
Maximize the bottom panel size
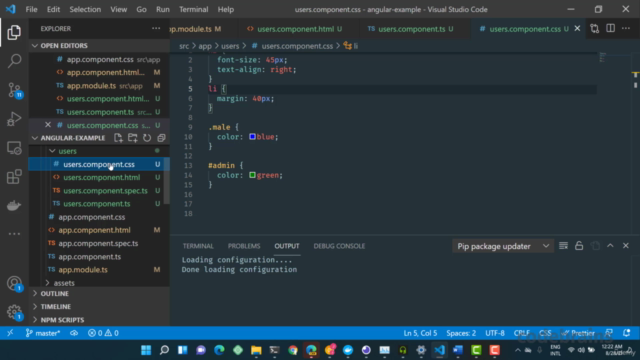coord(610,246)
